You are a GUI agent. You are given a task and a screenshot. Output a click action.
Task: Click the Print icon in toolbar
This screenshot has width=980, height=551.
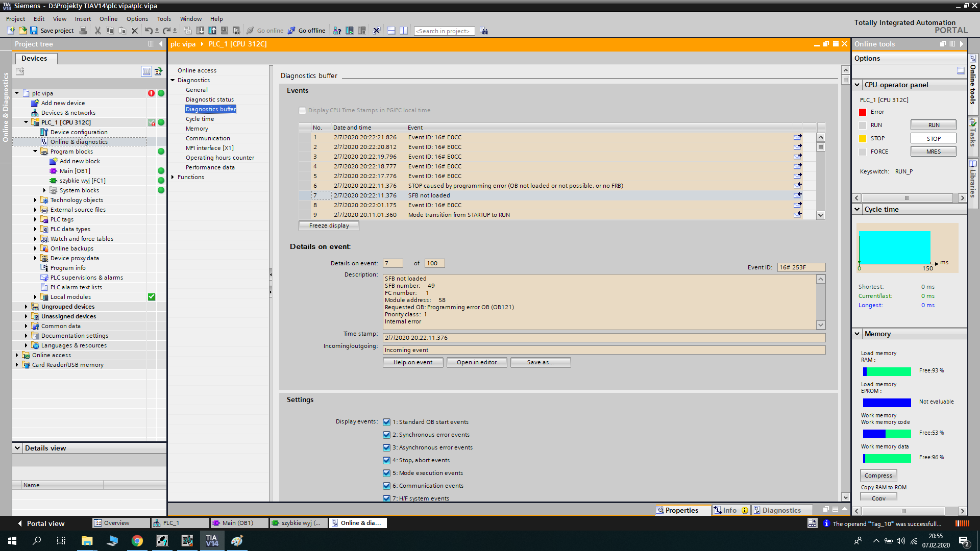point(83,31)
